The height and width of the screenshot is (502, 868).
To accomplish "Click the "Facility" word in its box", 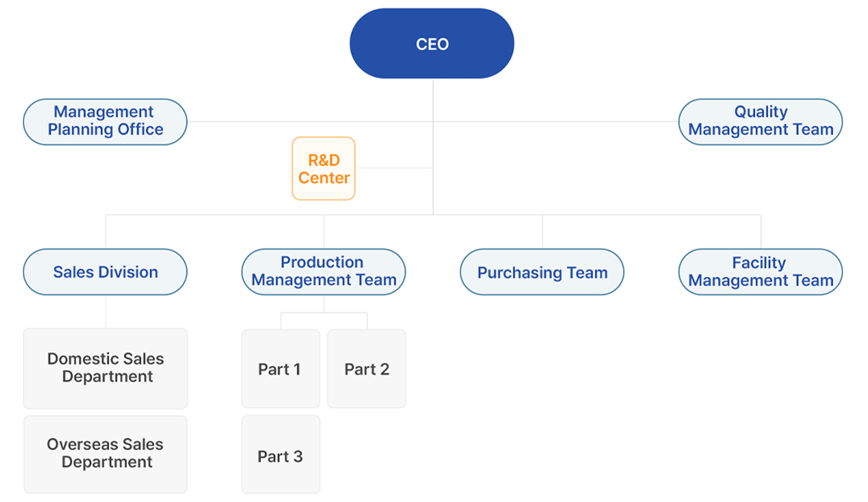I will (759, 263).
